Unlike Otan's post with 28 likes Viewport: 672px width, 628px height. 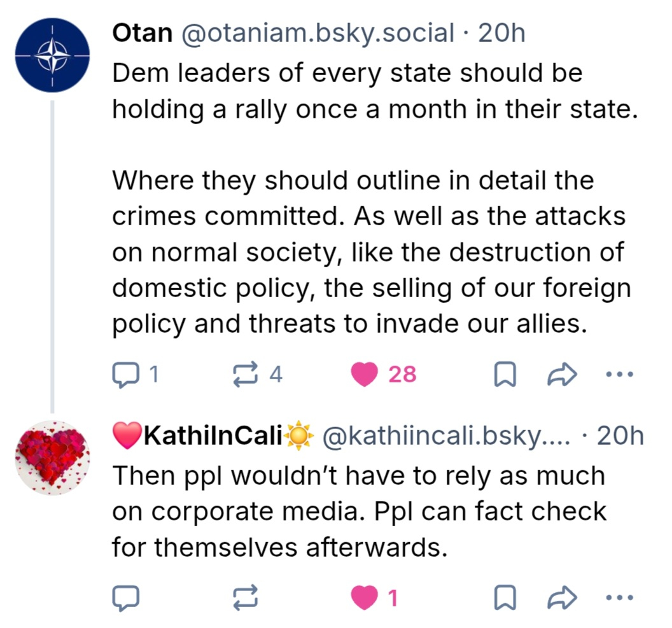(365, 373)
